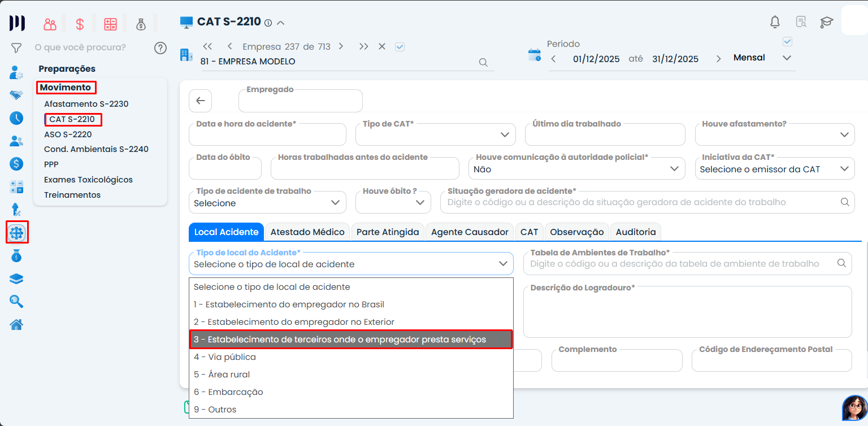This screenshot has height=426, width=868.
Task: Open the stacked layers sidebar icon
Action: pyautogui.click(x=16, y=279)
